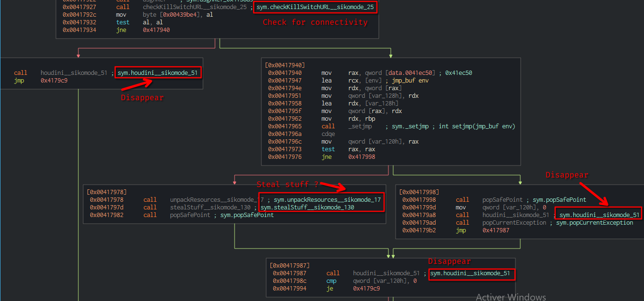Viewport: 644px width, 301px height.
Task: Select the [0x00417978] block header
Action: pos(107,192)
